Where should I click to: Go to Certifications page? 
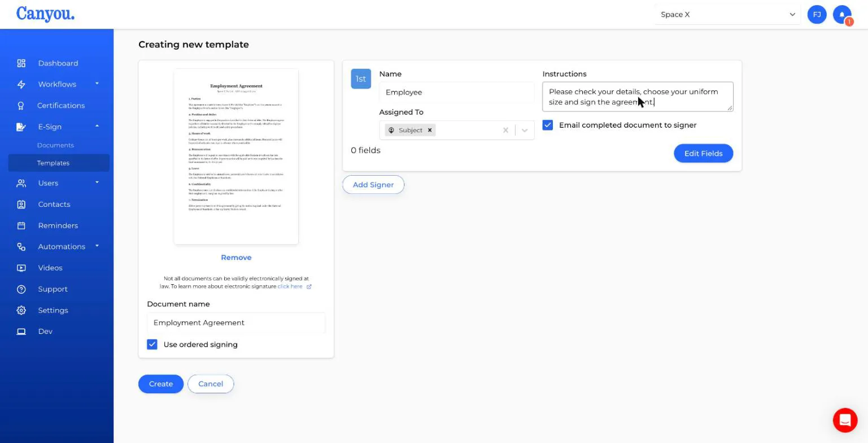(x=61, y=106)
